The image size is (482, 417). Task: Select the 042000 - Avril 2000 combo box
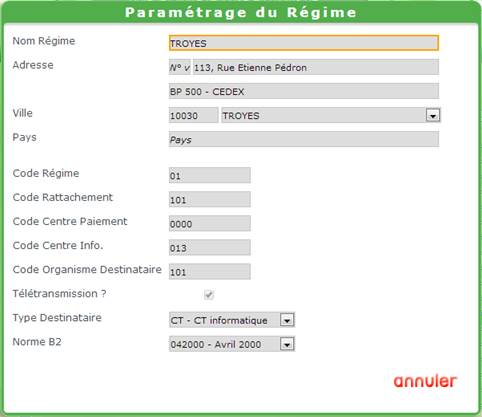click(x=232, y=344)
